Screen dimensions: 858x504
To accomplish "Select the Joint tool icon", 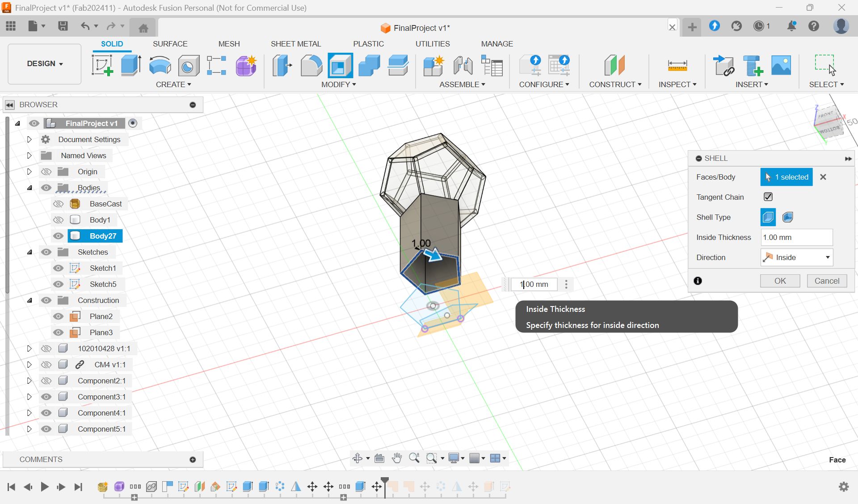I will click(463, 65).
